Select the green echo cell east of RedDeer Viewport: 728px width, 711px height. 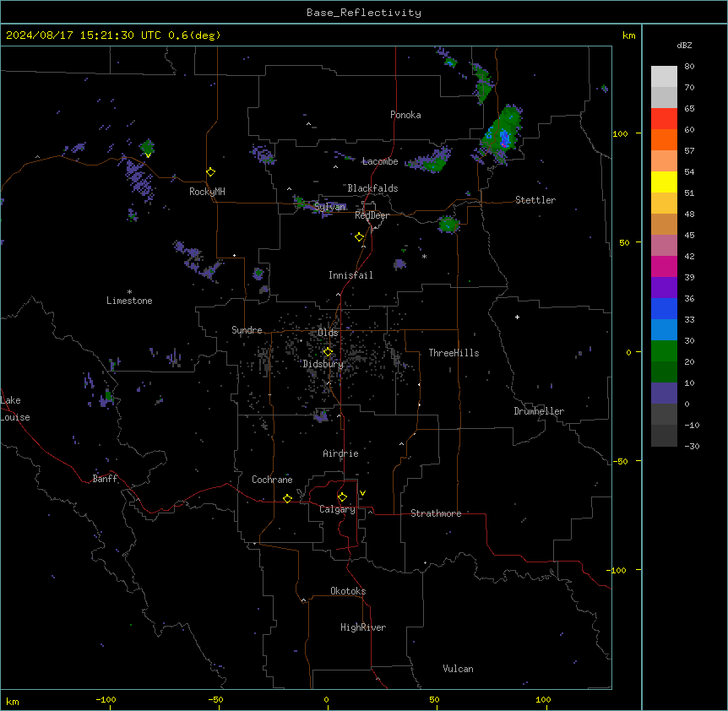point(448,225)
